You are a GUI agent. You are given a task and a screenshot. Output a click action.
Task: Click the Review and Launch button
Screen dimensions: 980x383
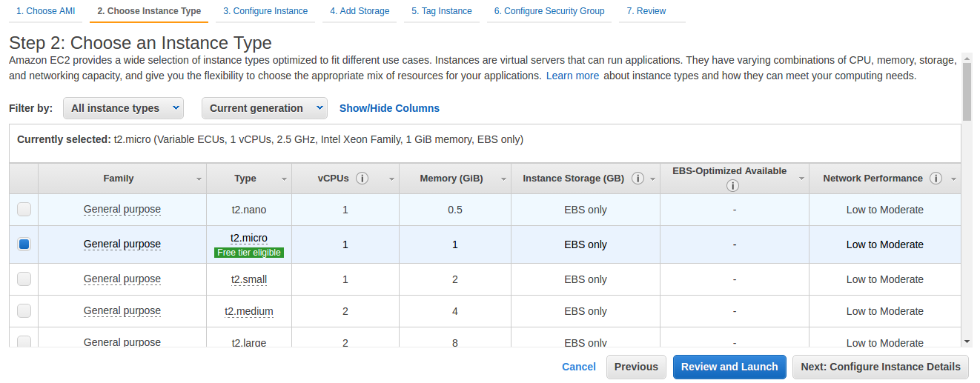point(729,367)
